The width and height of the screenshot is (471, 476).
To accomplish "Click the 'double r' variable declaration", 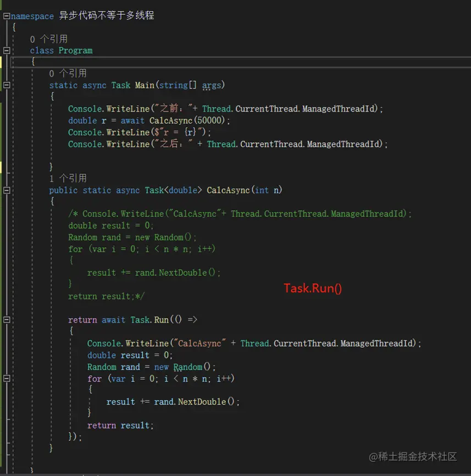I will coord(87,120).
